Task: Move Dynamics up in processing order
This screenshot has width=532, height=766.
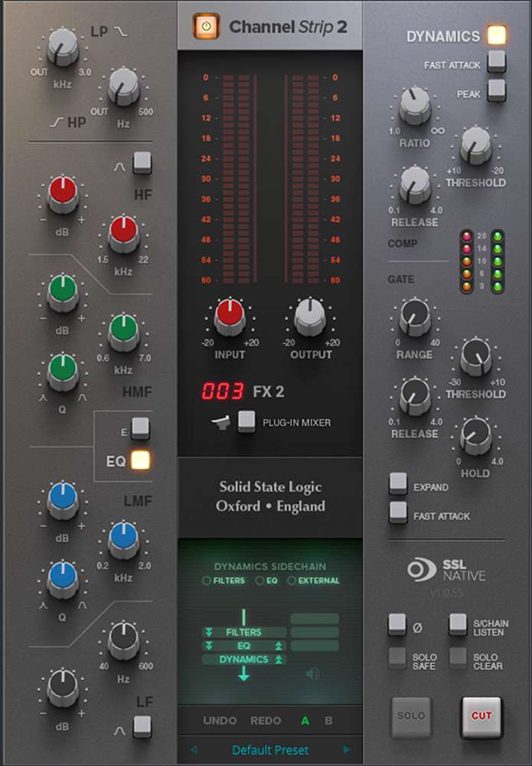Action: 279,660
